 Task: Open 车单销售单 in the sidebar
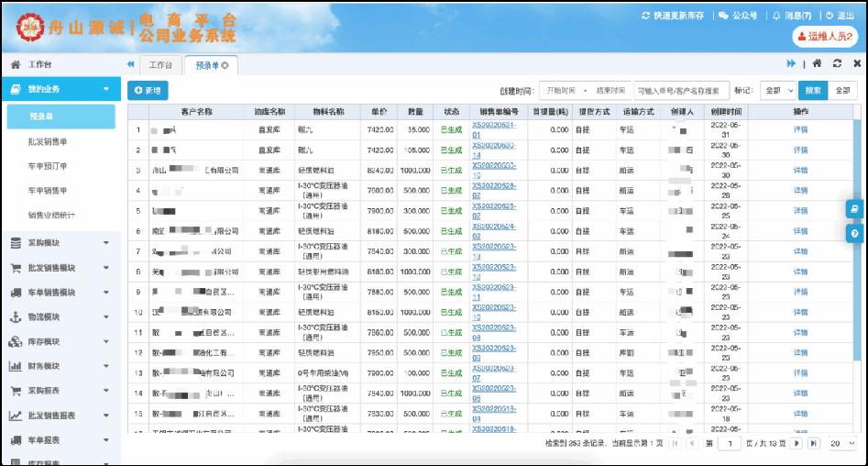pyautogui.click(x=48, y=191)
